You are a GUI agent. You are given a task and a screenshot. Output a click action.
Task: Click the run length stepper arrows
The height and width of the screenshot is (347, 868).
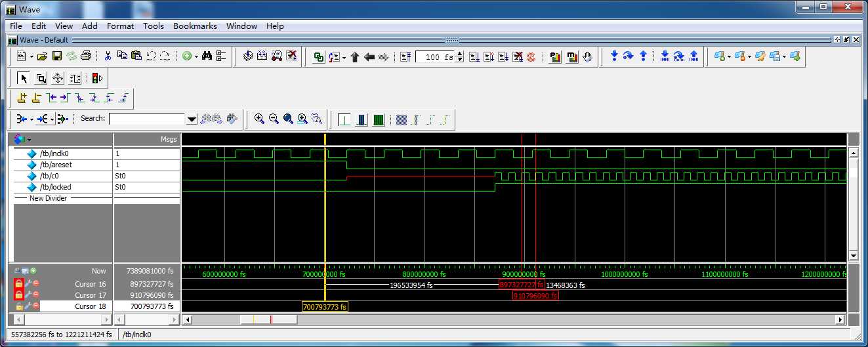point(459,57)
